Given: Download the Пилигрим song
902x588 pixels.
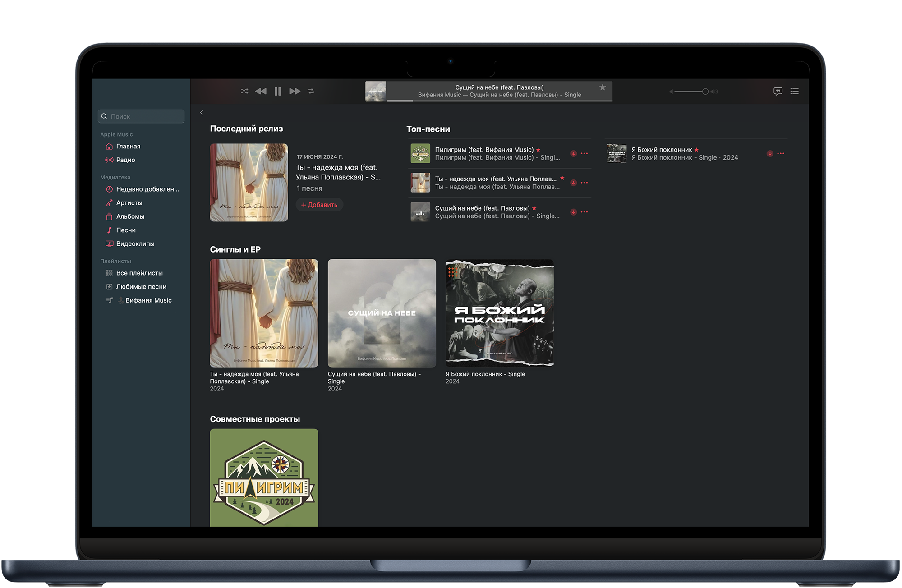Looking at the screenshot, I should coord(573,153).
